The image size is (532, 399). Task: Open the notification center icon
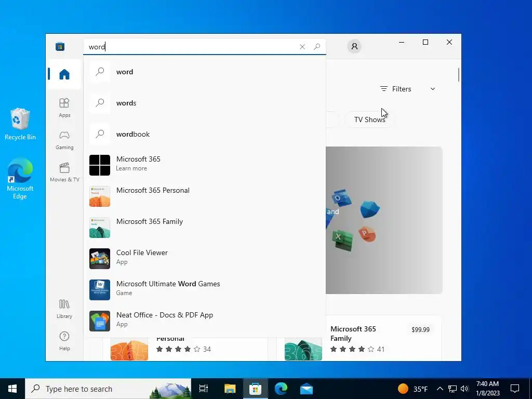(x=515, y=389)
